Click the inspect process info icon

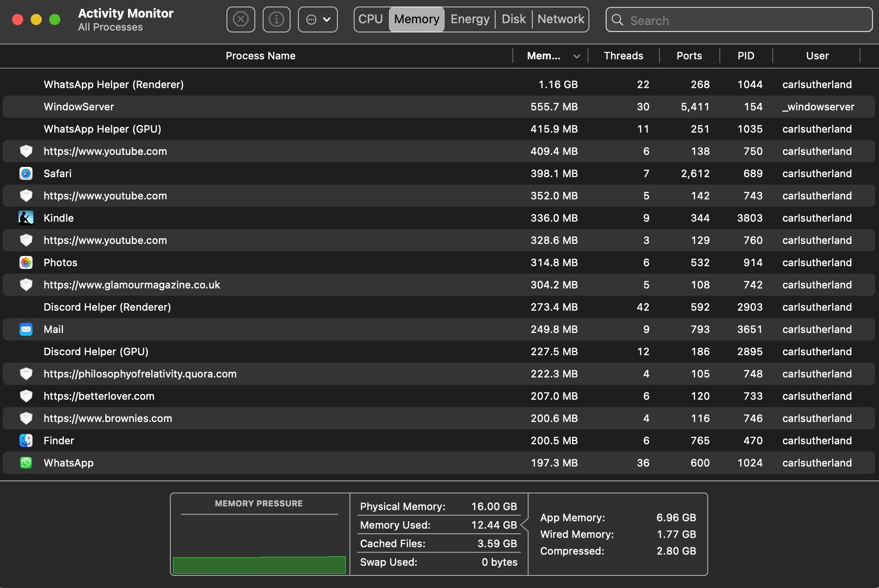tap(277, 19)
